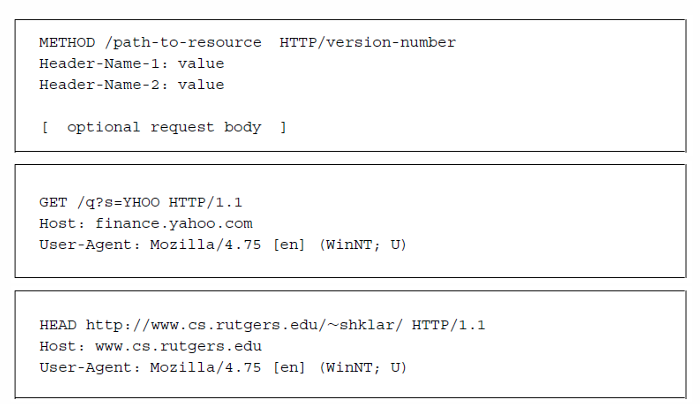Click the HEAD keyword
Screen dimensions: 700x404
tap(57, 325)
